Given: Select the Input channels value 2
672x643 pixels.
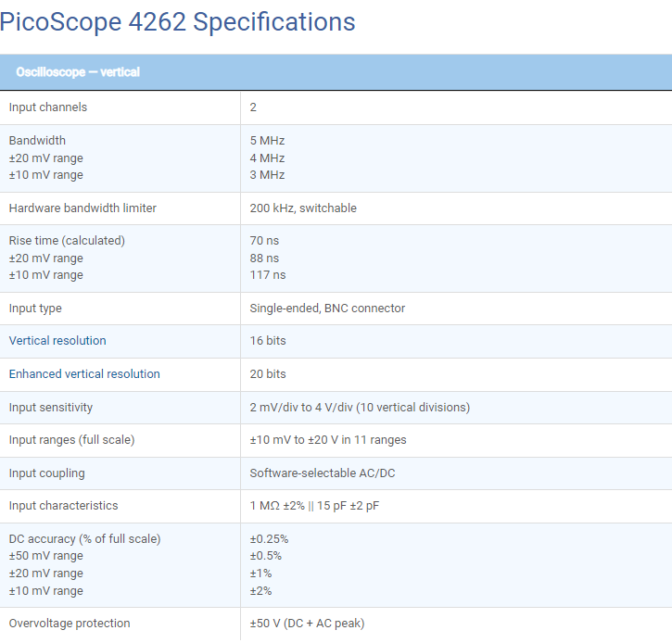Looking at the screenshot, I should click(x=253, y=107).
